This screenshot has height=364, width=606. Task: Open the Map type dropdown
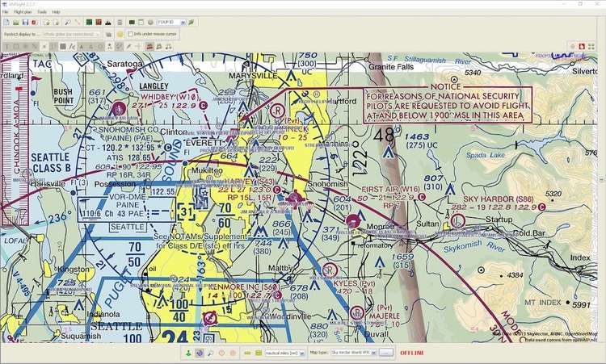click(x=354, y=353)
